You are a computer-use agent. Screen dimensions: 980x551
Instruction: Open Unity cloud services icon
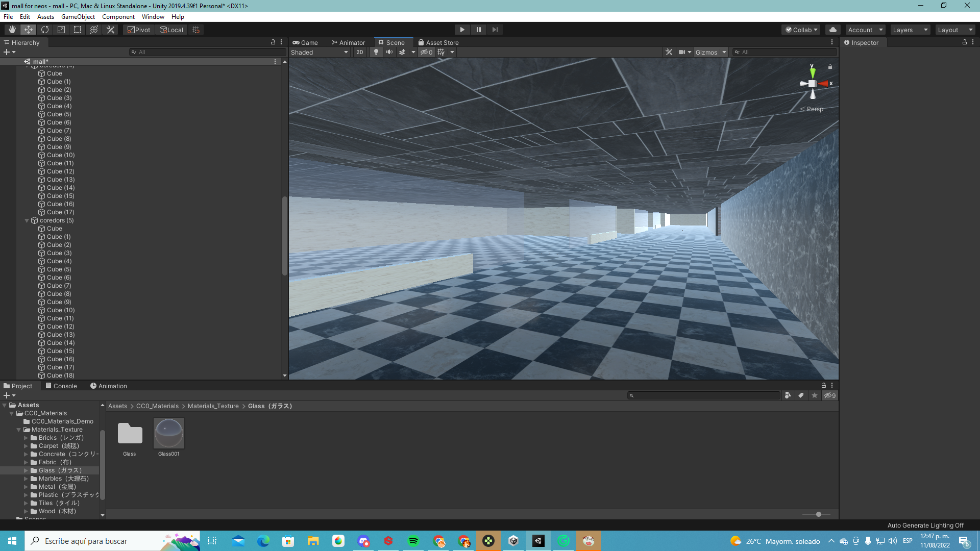pos(833,30)
